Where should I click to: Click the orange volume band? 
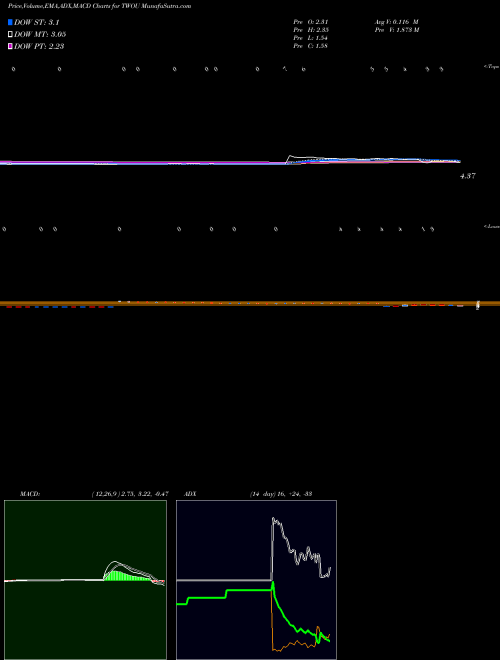click(250, 303)
